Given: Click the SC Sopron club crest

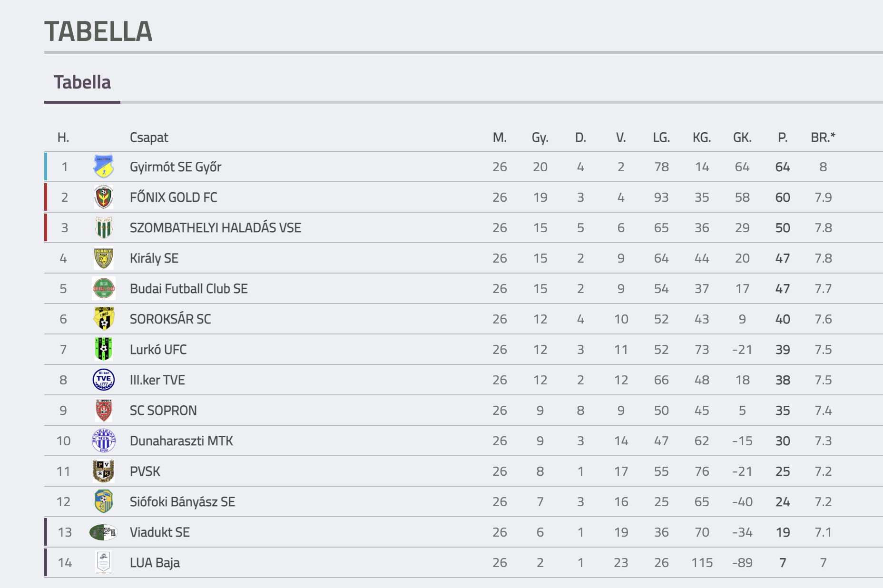Looking at the screenshot, I should pyautogui.click(x=104, y=410).
